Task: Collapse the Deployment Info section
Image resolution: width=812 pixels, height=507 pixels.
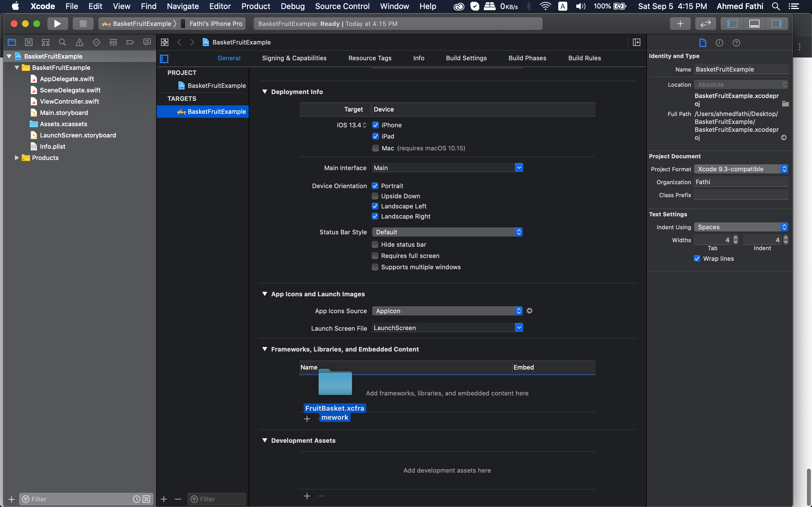Action: [265, 92]
